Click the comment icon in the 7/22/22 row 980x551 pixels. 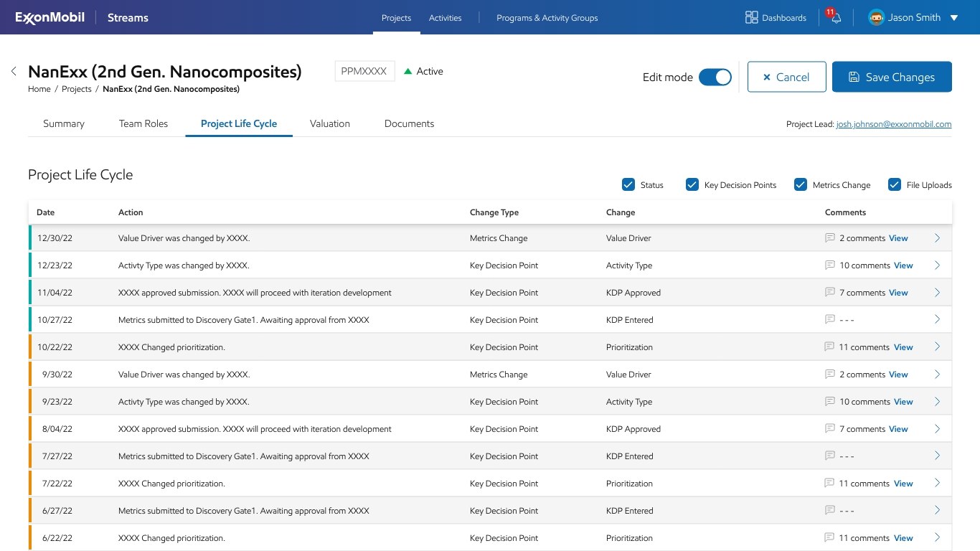[830, 483]
